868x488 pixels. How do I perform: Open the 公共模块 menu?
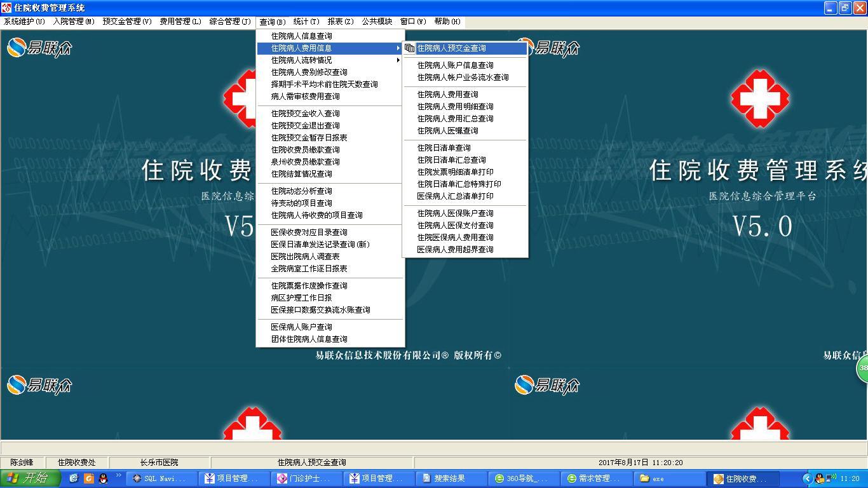377,22
